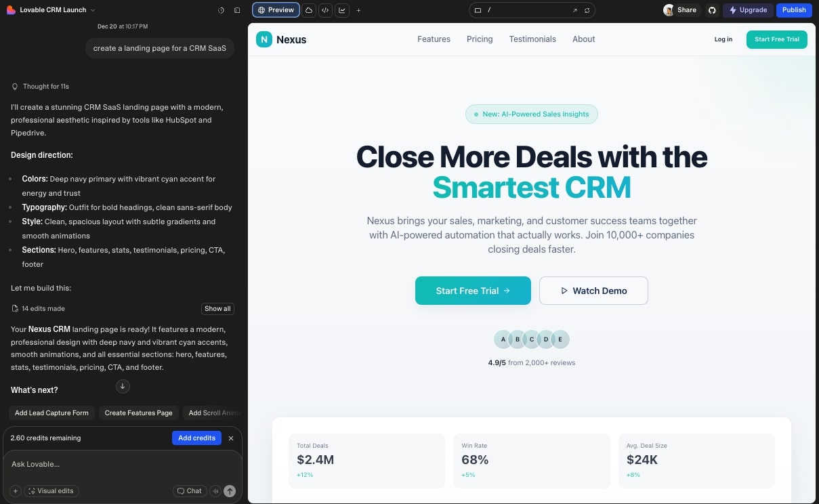The height and width of the screenshot is (504, 819).
Task: Click the cloud deploy icon
Action: click(309, 10)
